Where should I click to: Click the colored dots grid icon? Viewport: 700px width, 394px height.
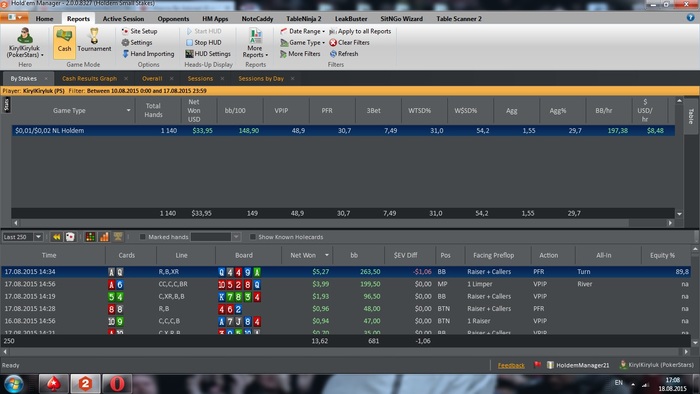coord(90,237)
